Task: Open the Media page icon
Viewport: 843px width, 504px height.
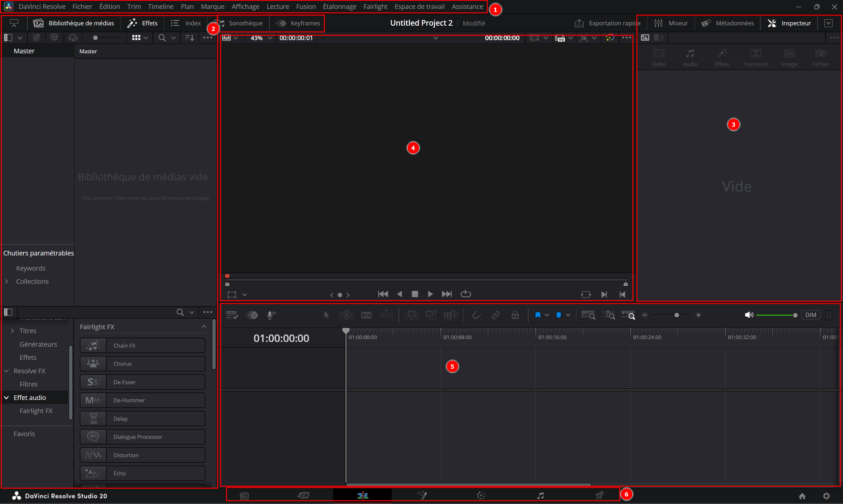Action: (244, 496)
